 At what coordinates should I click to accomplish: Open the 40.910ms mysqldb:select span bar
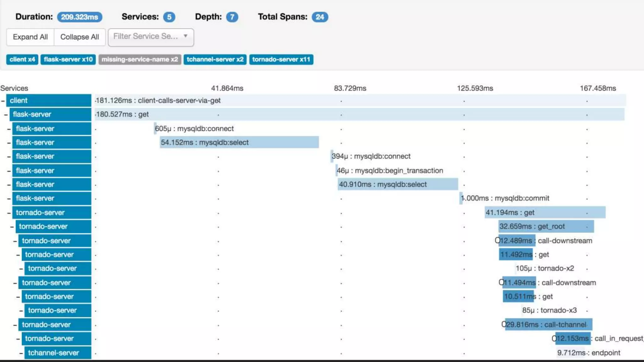coord(397,184)
